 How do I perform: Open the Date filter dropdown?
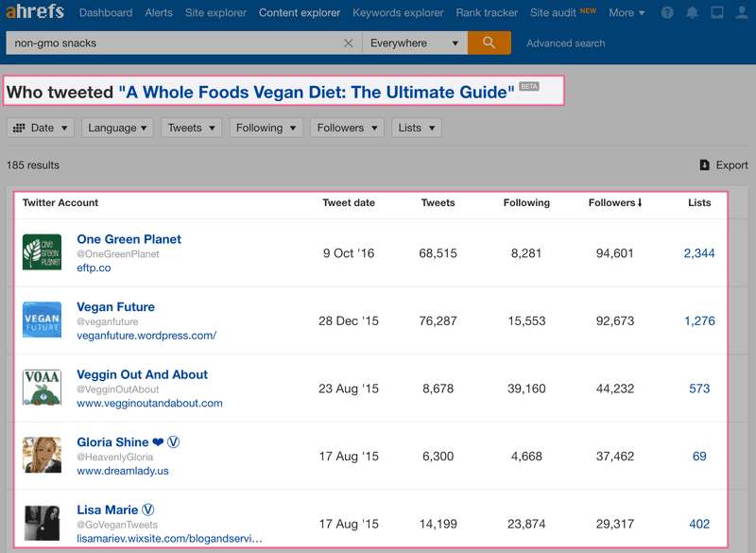[41, 128]
